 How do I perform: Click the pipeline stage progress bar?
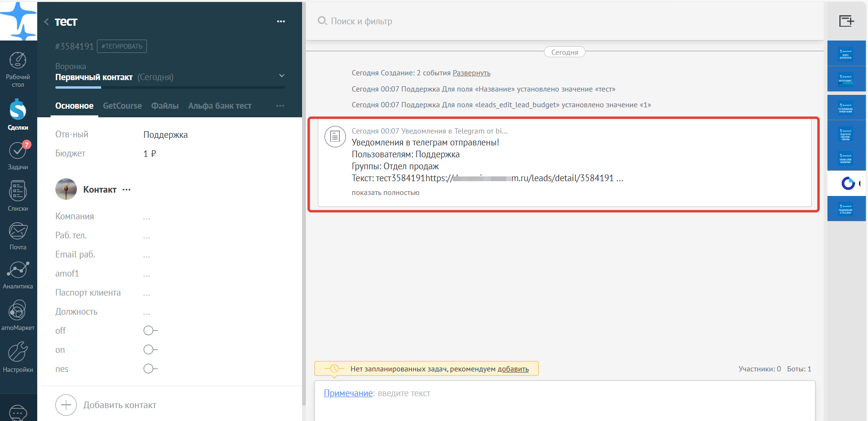[170, 87]
